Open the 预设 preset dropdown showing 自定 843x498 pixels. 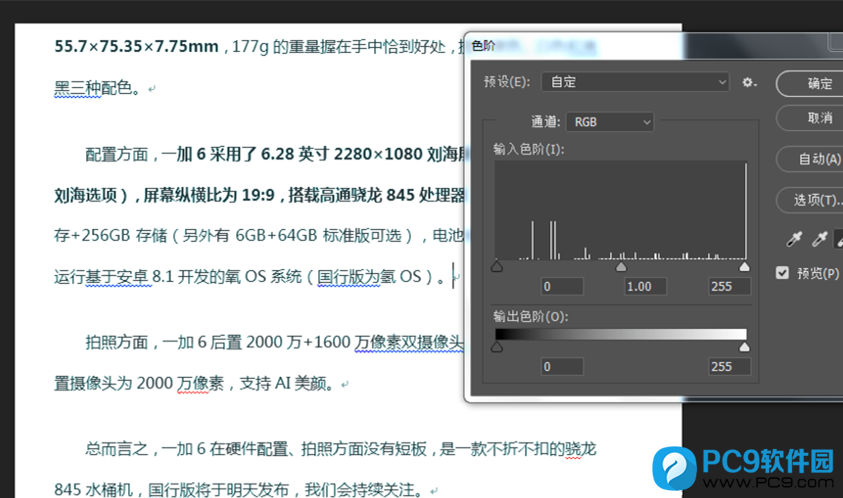coord(635,82)
